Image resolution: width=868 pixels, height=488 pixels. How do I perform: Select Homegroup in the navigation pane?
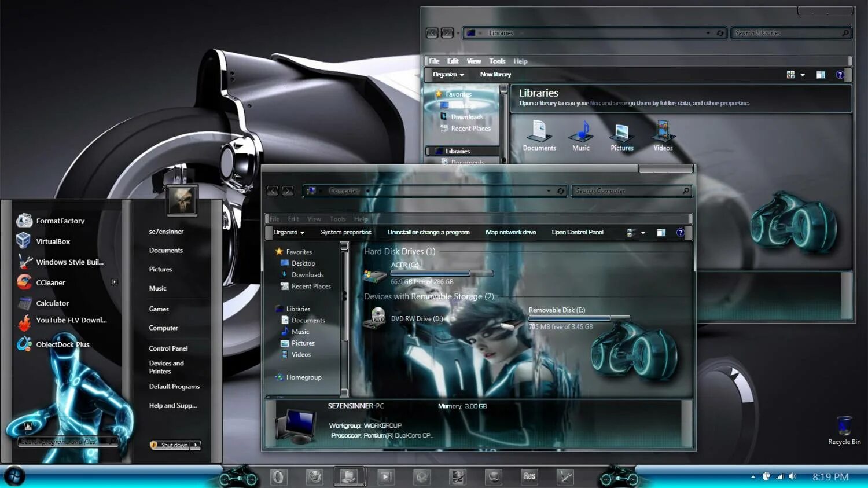point(299,377)
